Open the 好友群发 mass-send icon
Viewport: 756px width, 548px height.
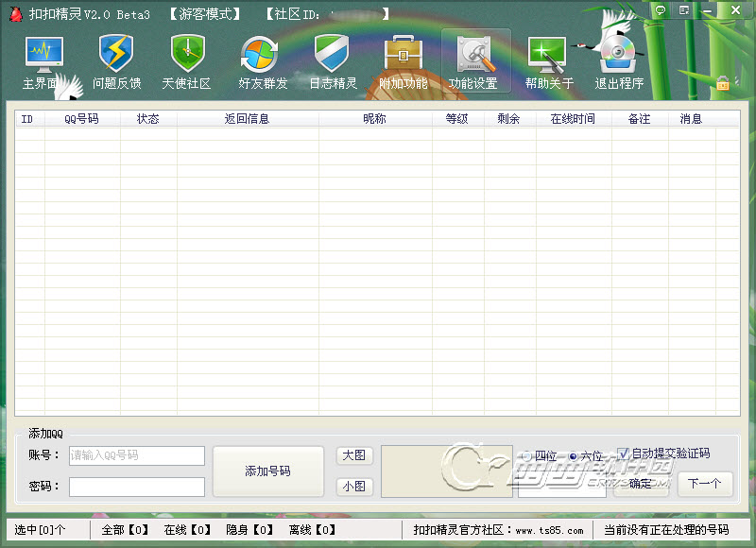pyautogui.click(x=261, y=61)
